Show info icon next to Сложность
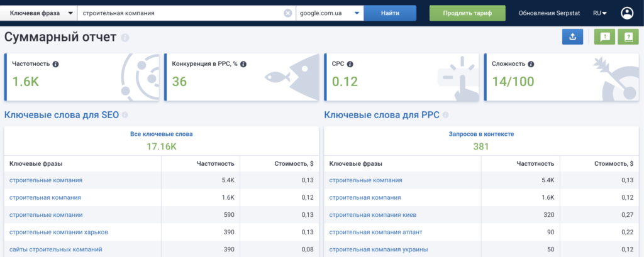The width and height of the screenshot is (644, 257). pyautogui.click(x=531, y=64)
